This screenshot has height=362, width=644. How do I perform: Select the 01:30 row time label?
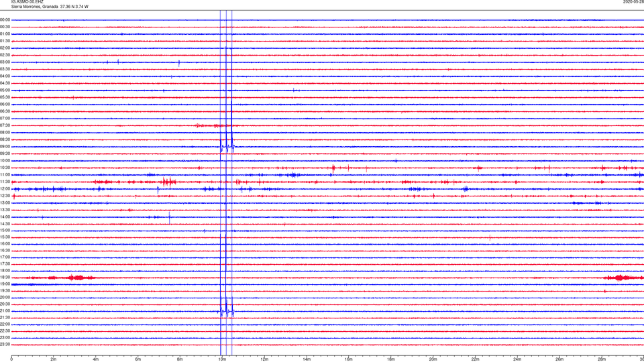[5, 41]
